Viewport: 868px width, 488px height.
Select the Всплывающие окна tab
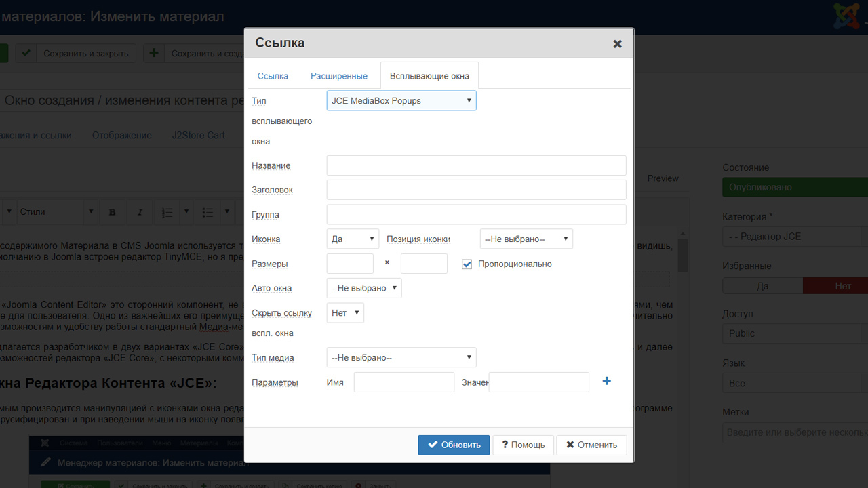[429, 76]
